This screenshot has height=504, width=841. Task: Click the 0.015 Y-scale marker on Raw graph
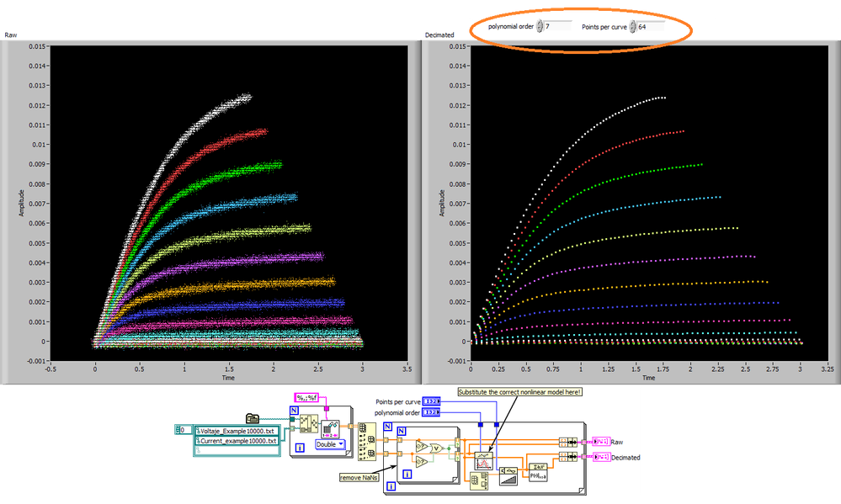pyautogui.click(x=37, y=46)
